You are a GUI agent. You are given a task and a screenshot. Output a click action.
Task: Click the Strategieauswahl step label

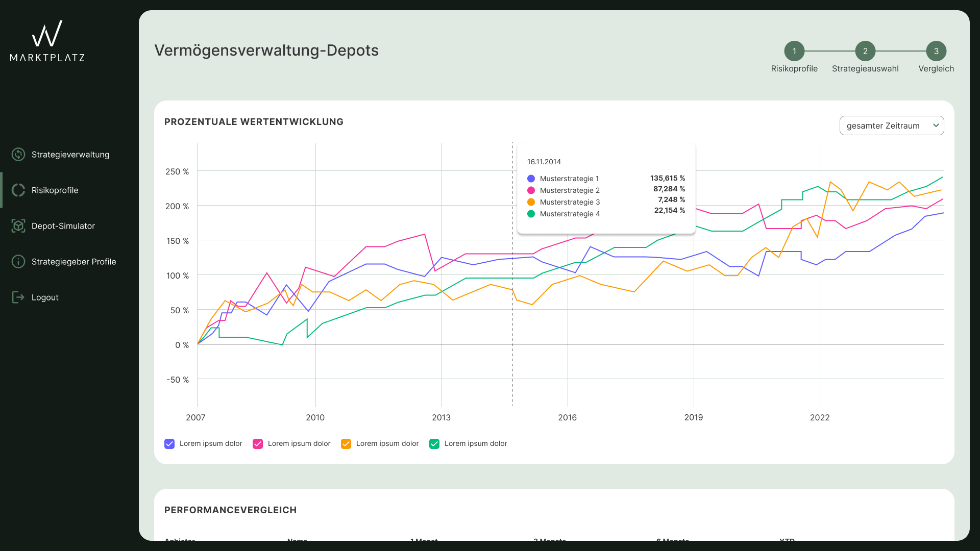[x=865, y=69]
